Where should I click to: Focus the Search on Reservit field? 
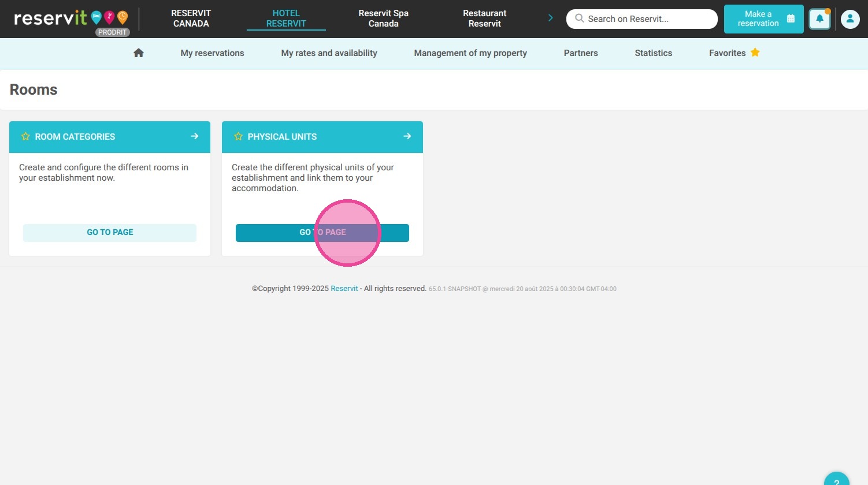click(642, 19)
